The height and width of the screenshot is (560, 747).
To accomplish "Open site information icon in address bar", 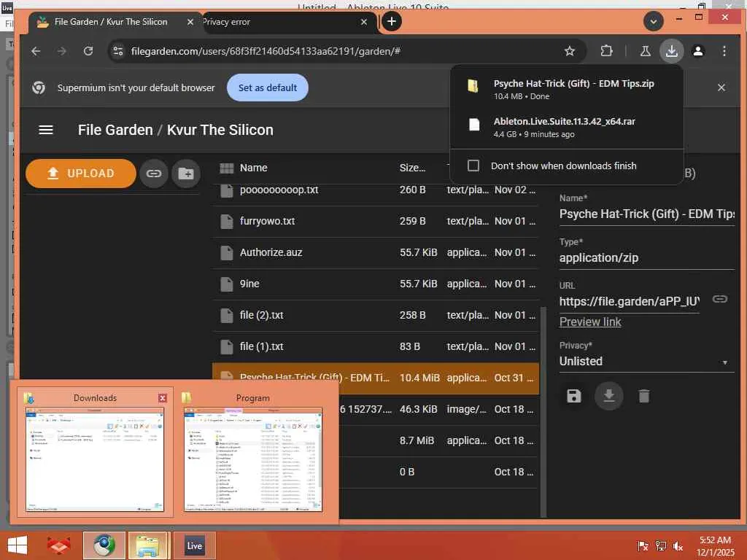I will [118, 51].
